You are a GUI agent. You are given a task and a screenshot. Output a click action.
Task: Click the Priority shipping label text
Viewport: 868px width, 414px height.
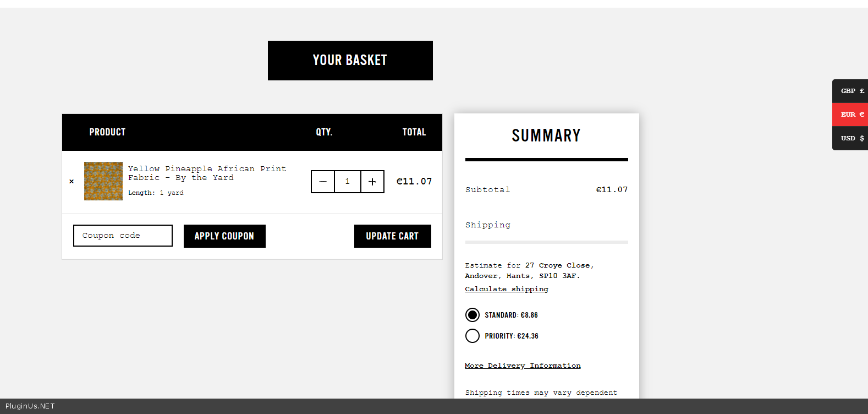(512, 336)
